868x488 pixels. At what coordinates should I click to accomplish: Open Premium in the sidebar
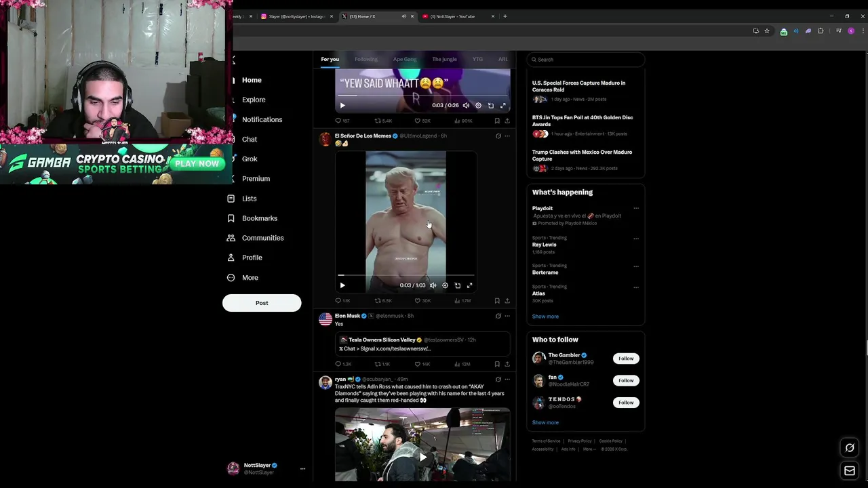(x=255, y=178)
